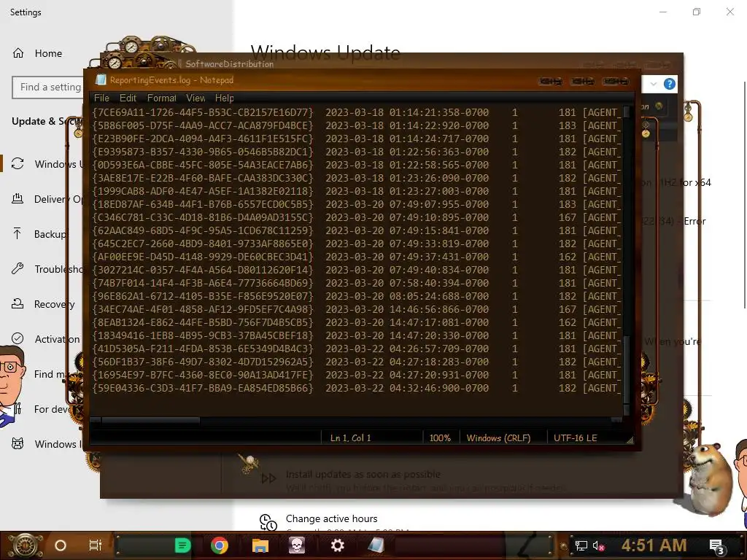This screenshot has height=560, width=747.
Task: Click timestamp 2023-03-20 07:58:40:394-0700
Action: click(x=407, y=284)
